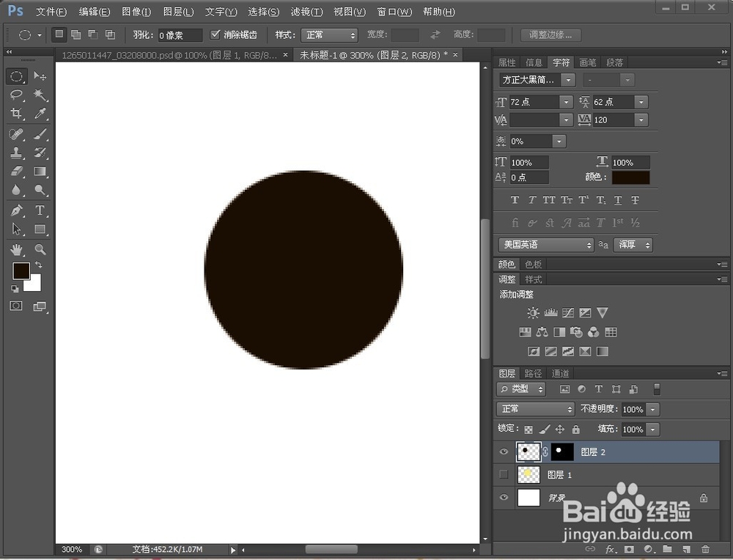Open language dropdown 美国英语
733x560 pixels.
[x=546, y=245]
